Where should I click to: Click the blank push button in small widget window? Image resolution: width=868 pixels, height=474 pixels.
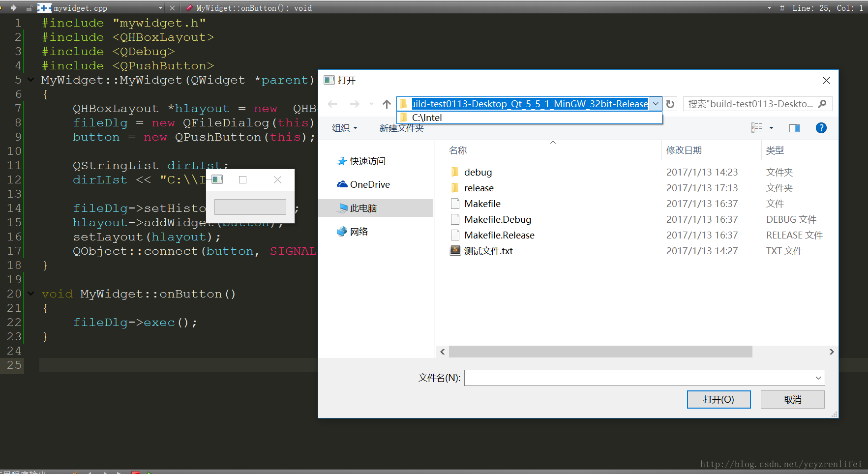(x=250, y=207)
